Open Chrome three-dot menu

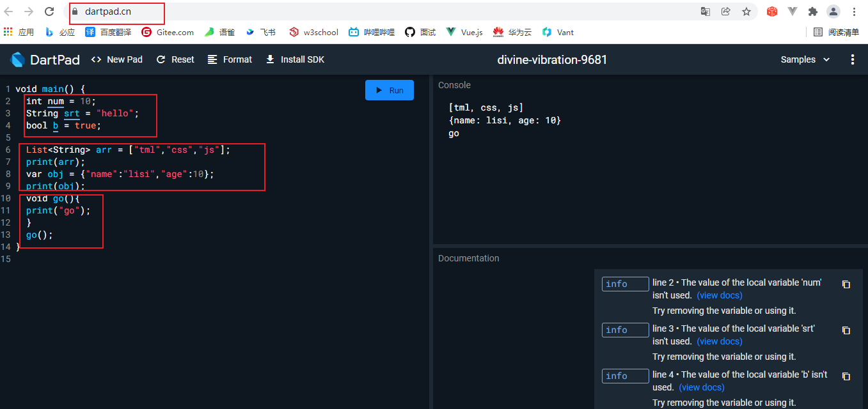(855, 12)
